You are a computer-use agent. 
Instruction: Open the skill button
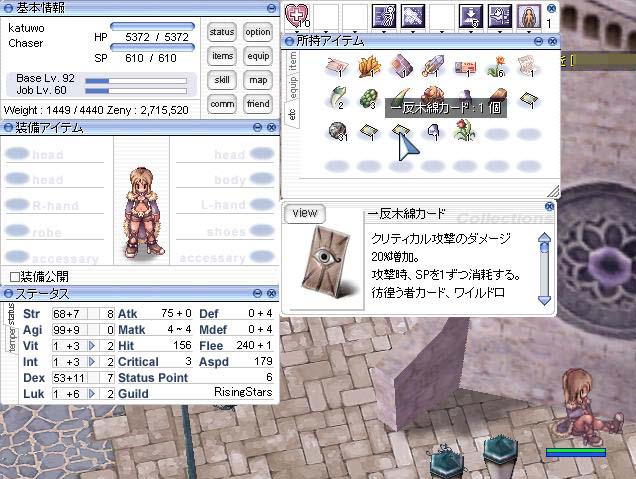(x=222, y=80)
